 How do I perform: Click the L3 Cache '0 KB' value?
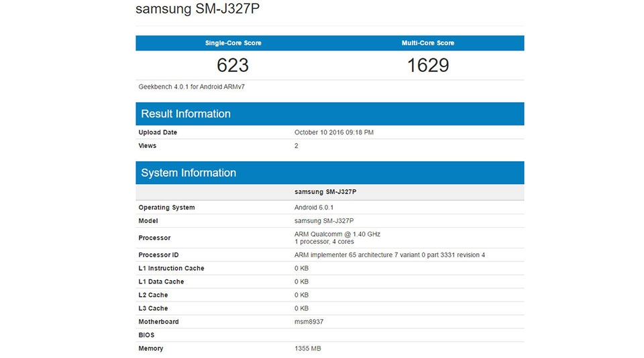click(301, 308)
